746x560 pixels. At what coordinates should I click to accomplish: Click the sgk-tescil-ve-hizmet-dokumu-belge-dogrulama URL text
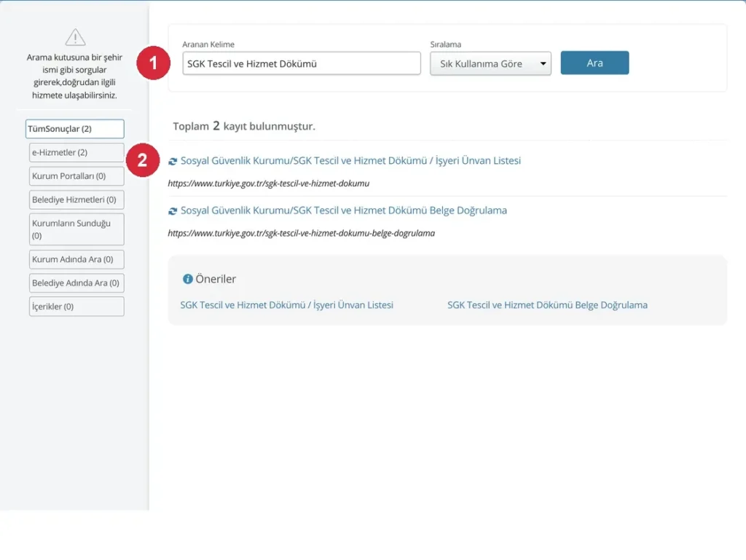(x=301, y=234)
